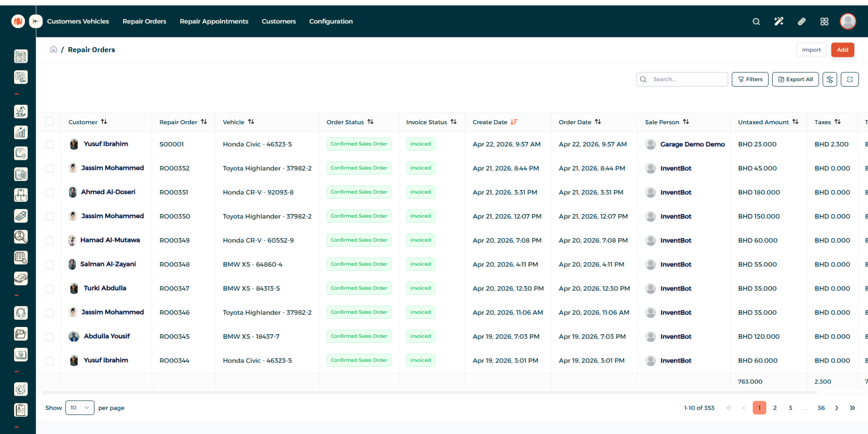Click the fullscreen toggle icon near Export All

pos(849,79)
